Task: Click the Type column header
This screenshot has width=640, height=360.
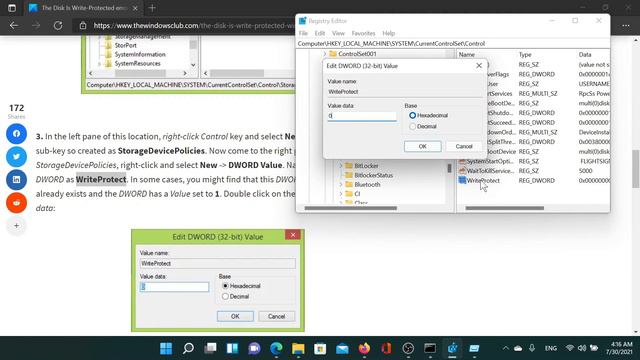Action: (x=525, y=54)
